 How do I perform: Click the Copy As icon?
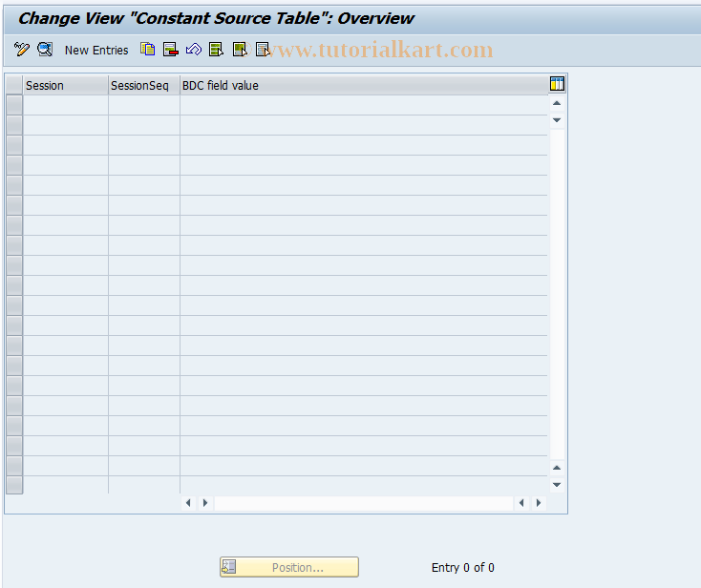coord(147,49)
